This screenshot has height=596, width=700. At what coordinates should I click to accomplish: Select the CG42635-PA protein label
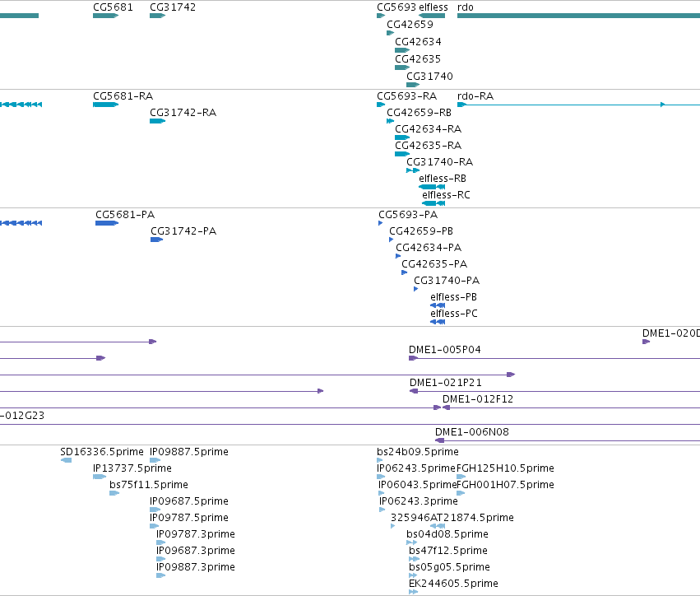point(434,264)
